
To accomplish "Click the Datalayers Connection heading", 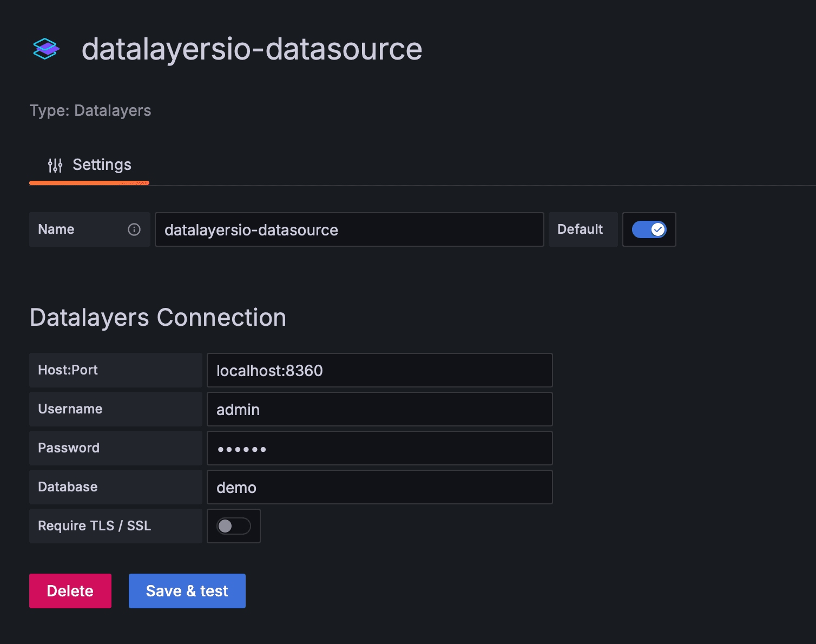I will coord(157,317).
